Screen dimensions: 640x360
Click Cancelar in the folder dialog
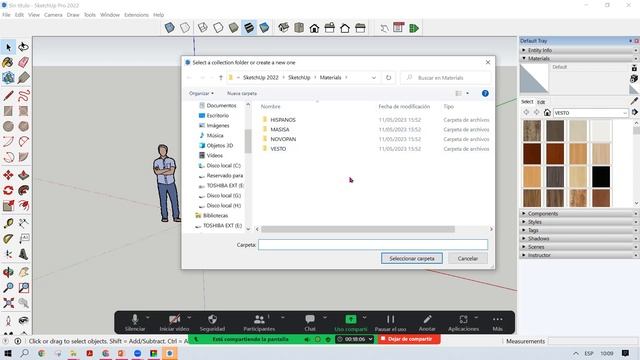[x=468, y=258]
